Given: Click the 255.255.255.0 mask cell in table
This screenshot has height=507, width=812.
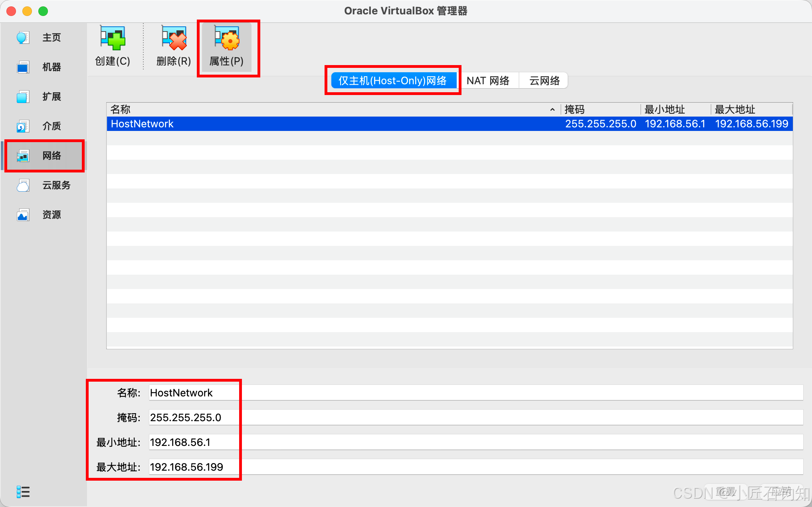Looking at the screenshot, I should [600, 124].
